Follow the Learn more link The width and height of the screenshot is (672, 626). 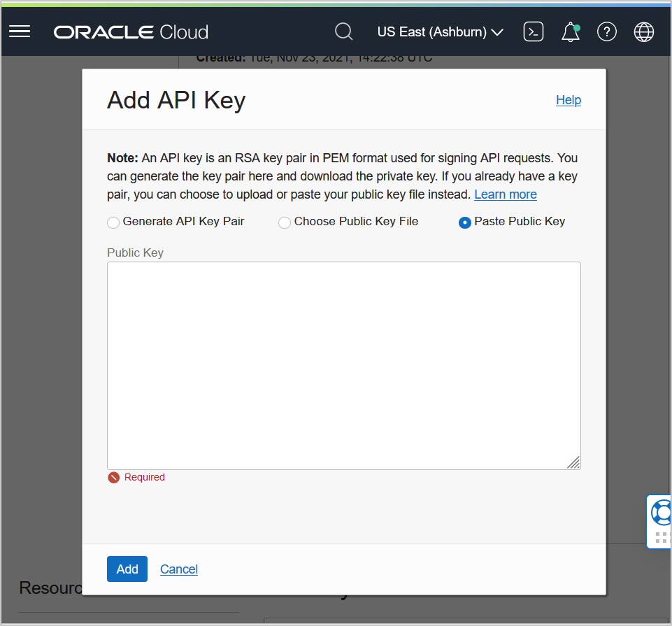click(x=506, y=194)
